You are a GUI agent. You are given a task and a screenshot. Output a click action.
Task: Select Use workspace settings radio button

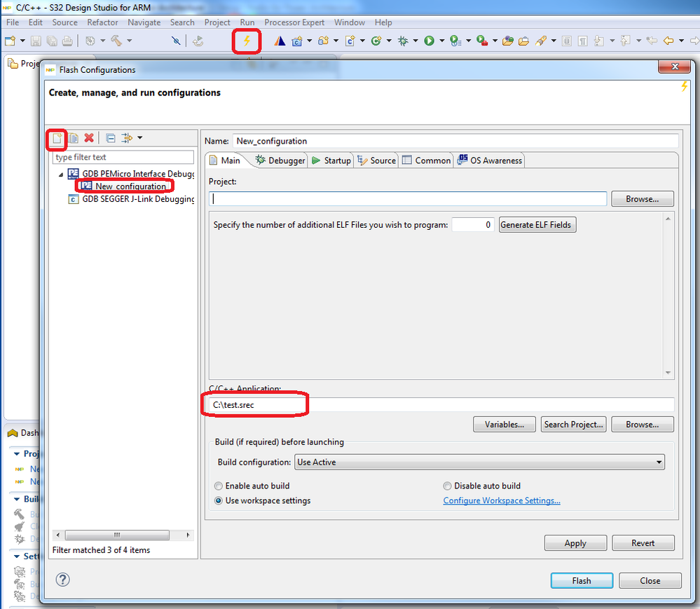pyautogui.click(x=219, y=500)
